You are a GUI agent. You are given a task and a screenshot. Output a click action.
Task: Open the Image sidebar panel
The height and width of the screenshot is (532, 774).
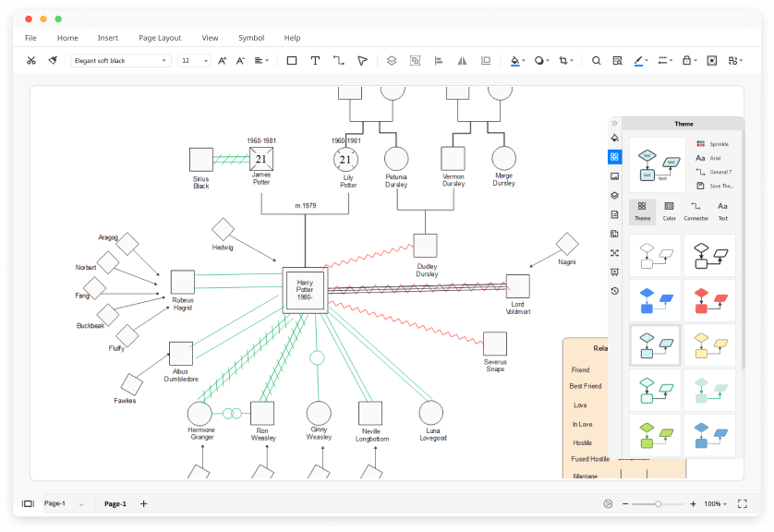614,176
